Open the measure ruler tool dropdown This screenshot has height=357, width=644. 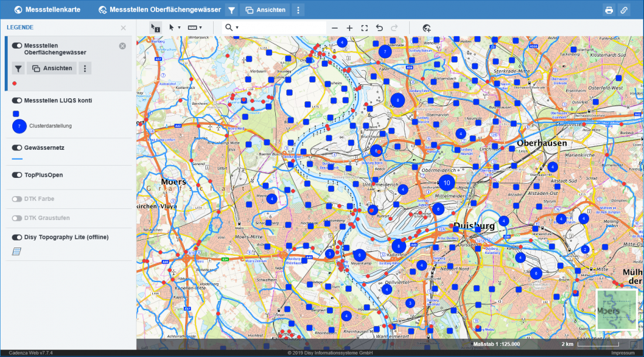tap(195, 28)
